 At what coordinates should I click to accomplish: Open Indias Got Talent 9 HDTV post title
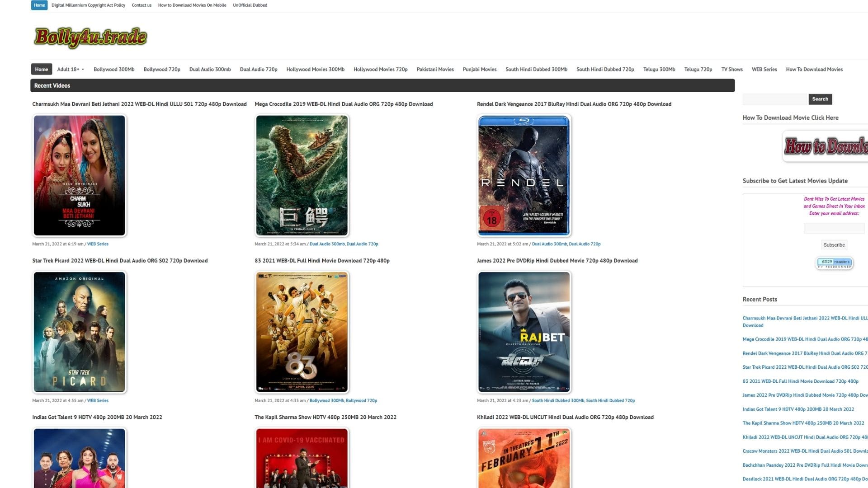tap(97, 418)
